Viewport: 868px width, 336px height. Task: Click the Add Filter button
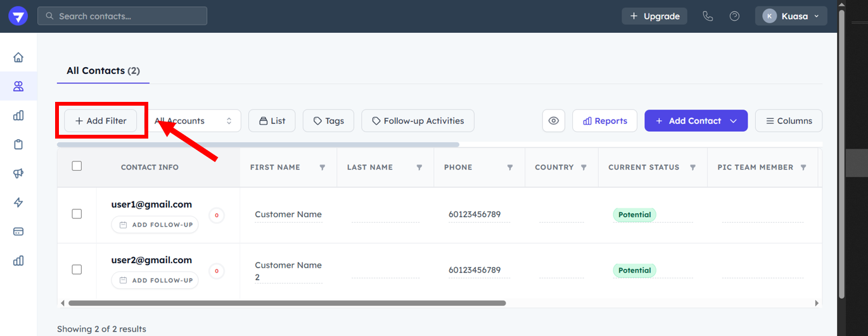pos(101,121)
